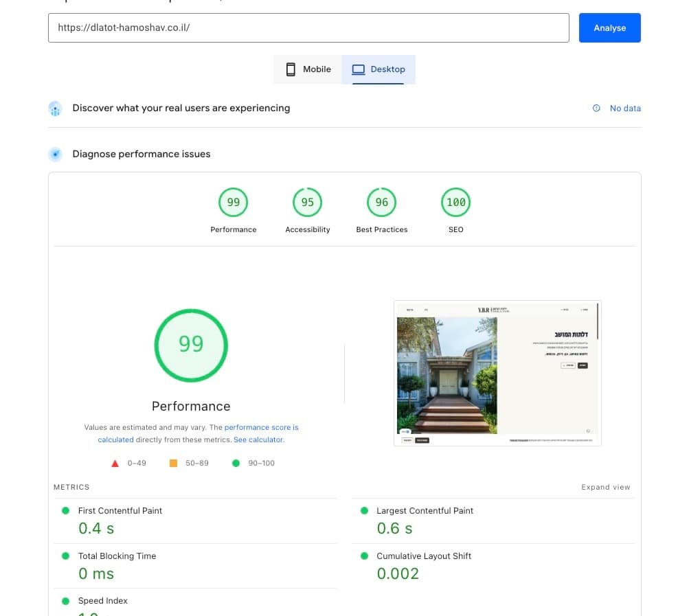This screenshot has width=678, height=616.
Task: Open Expand view for the screenshot
Action: (x=605, y=487)
